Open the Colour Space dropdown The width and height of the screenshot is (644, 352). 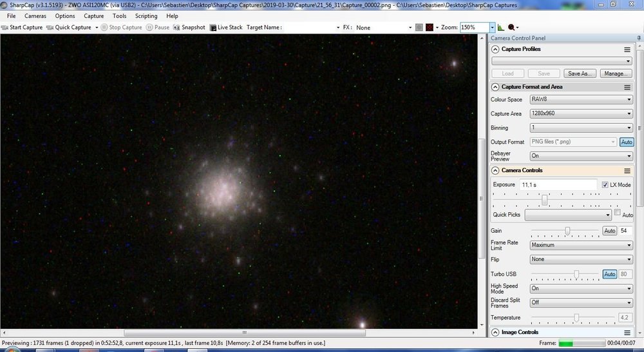pos(581,99)
